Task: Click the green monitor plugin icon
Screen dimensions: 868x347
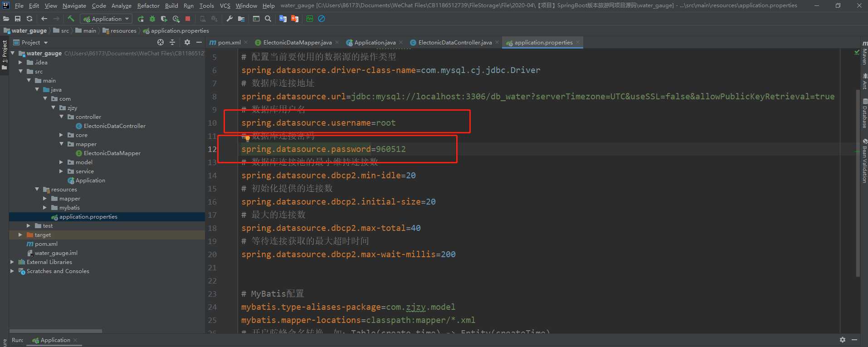Action: pos(310,19)
